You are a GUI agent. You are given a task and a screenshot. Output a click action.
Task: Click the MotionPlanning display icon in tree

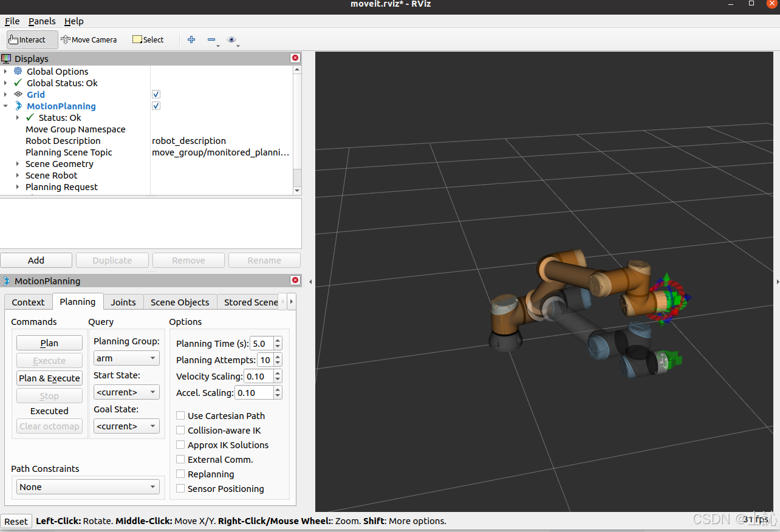[18, 106]
